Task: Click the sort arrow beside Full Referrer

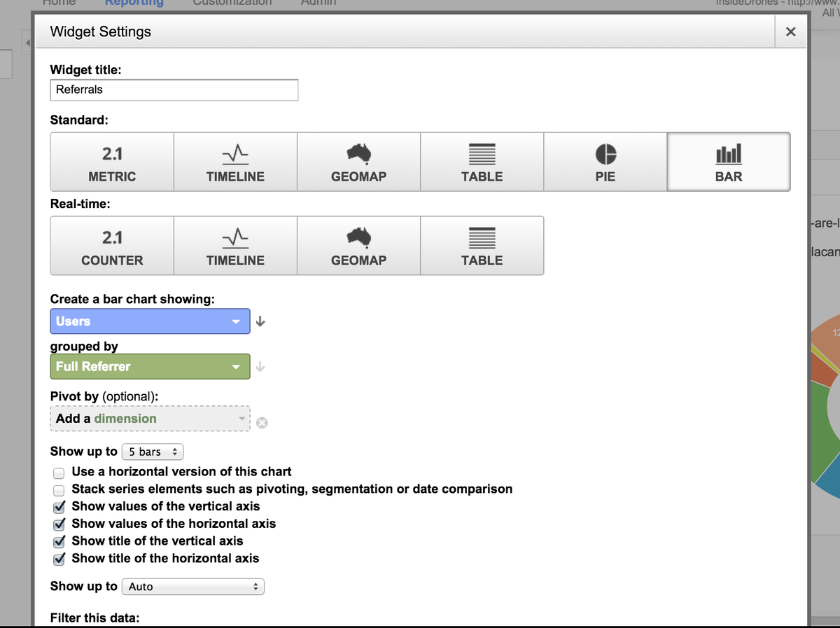Action: [260, 366]
